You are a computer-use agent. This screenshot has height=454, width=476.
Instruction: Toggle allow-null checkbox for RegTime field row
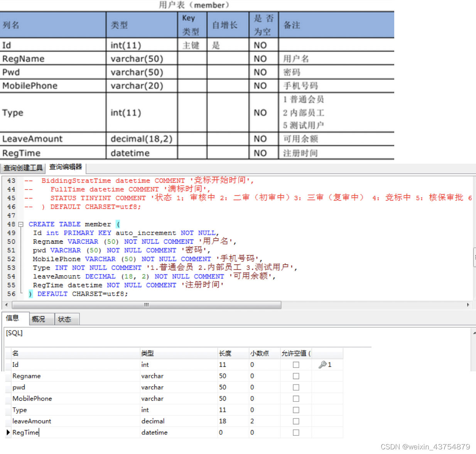(x=296, y=432)
